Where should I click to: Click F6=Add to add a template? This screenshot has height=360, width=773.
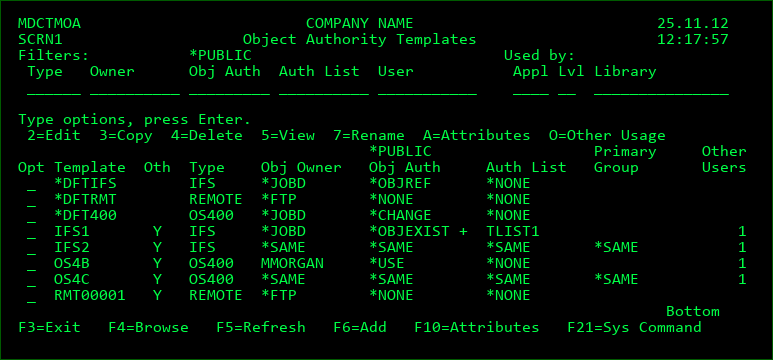tap(360, 327)
